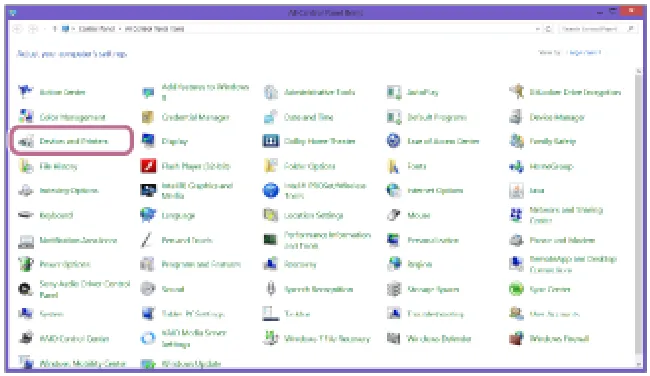Open the Device Manager icon
The width and height of the screenshot is (650, 376).
click(517, 117)
